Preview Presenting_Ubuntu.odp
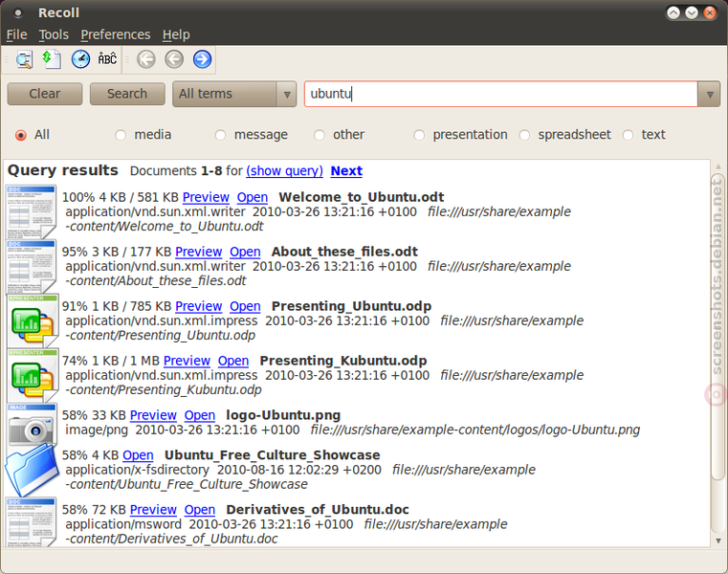 (199, 306)
